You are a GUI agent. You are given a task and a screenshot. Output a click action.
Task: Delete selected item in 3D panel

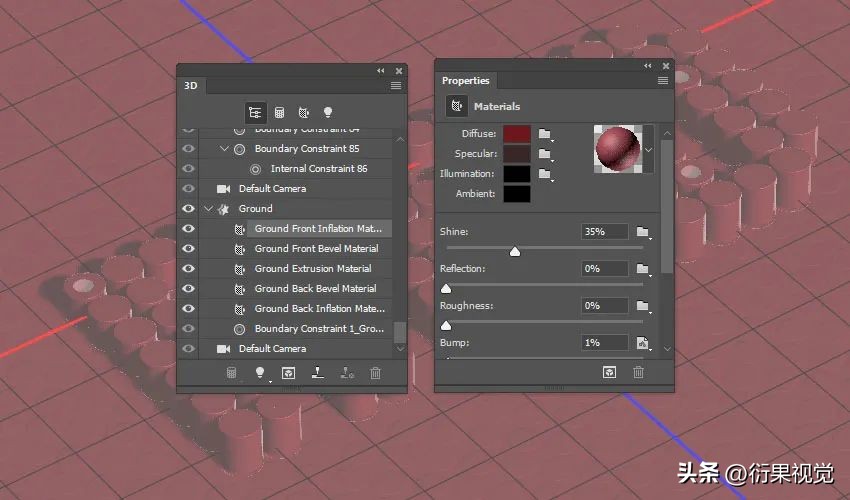pyautogui.click(x=375, y=373)
